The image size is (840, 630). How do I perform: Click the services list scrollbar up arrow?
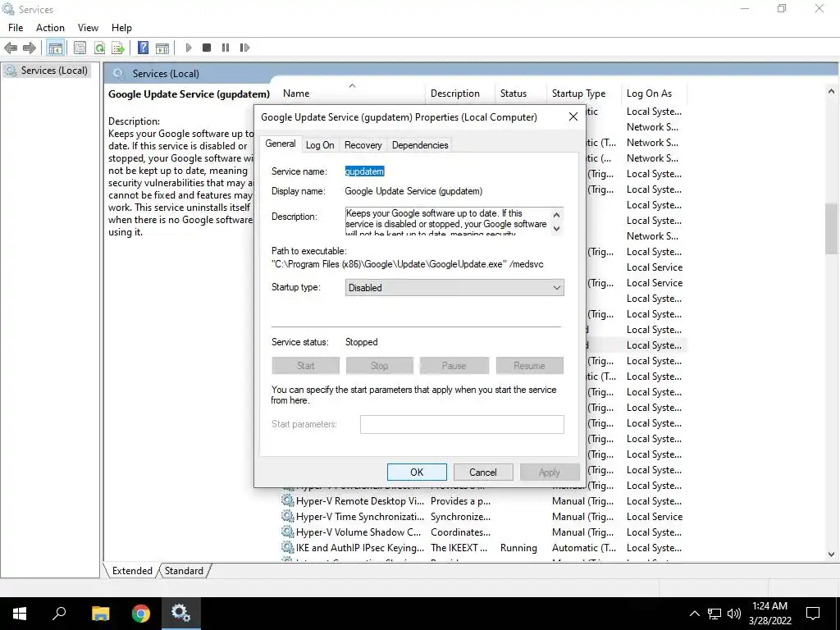tap(831, 92)
